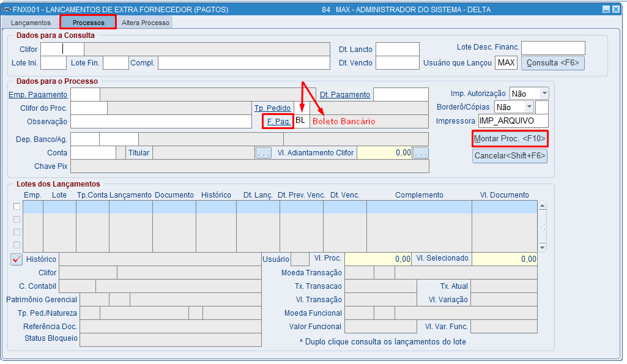Click the scroll up arrow of lots list
The width and height of the screenshot is (627, 364).
(542, 206)
